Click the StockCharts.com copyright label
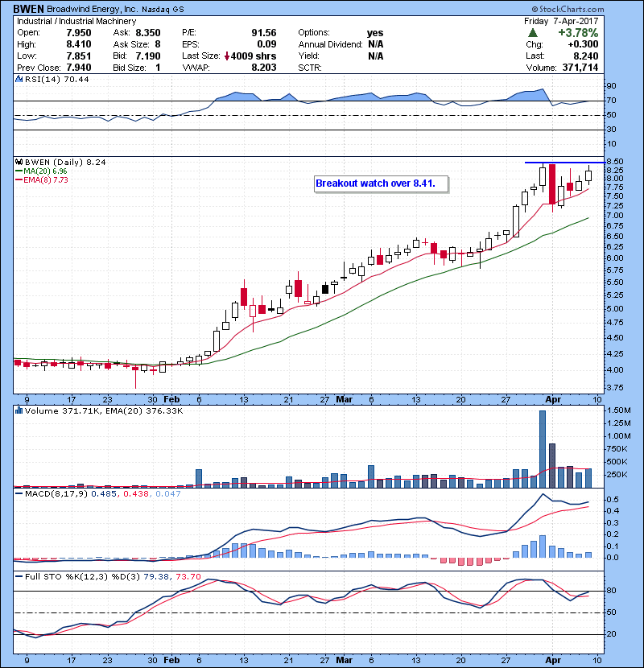Screen dimensions: 644x668 (568, 9)
